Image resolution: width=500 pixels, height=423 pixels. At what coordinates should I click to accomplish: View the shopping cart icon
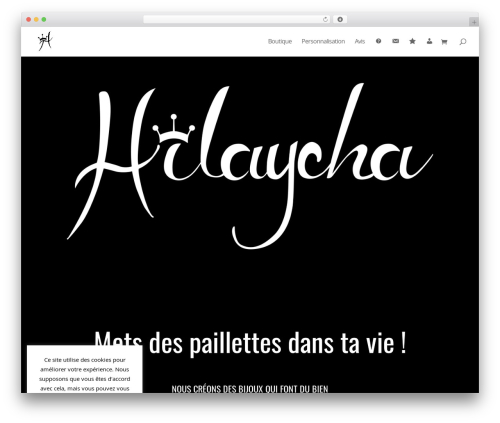pos(444,42)
